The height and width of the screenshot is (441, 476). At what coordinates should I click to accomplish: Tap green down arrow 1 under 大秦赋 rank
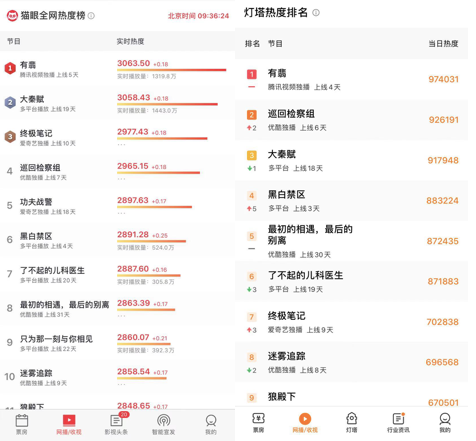coord(252,169)
